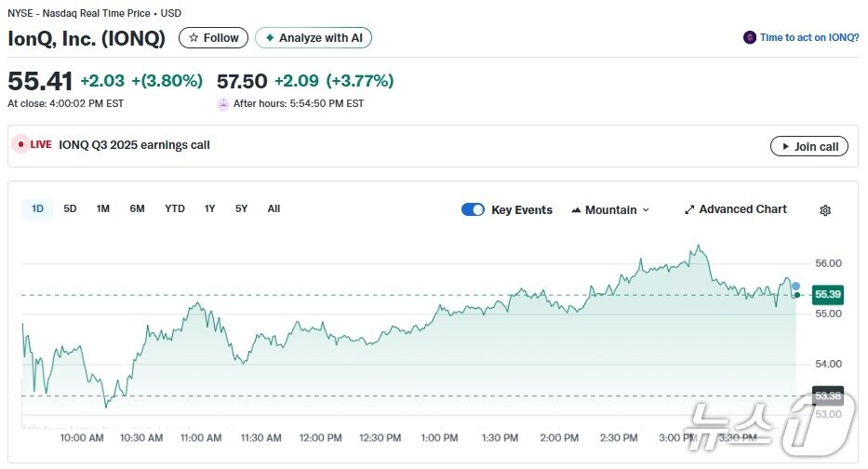Click the 55.39 current price marker
The width and height of the screenshot is (868, 469).
(x=827, y=295)
